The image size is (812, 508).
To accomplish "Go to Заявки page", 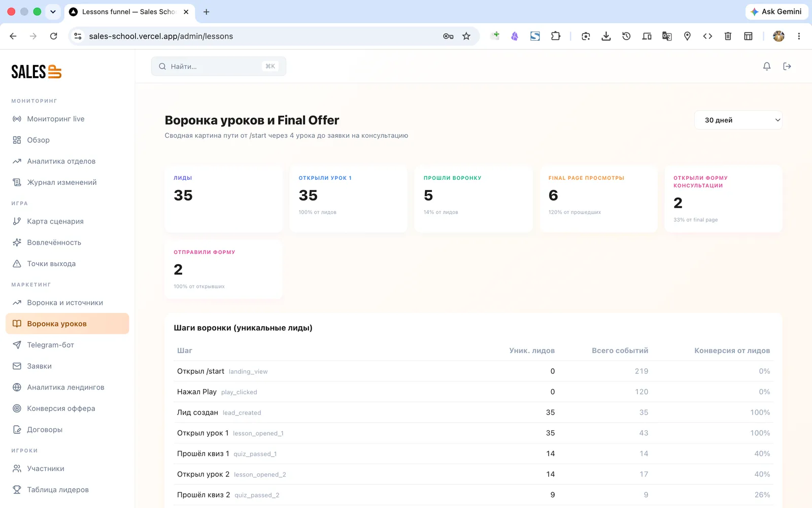I will coord(67,366).
